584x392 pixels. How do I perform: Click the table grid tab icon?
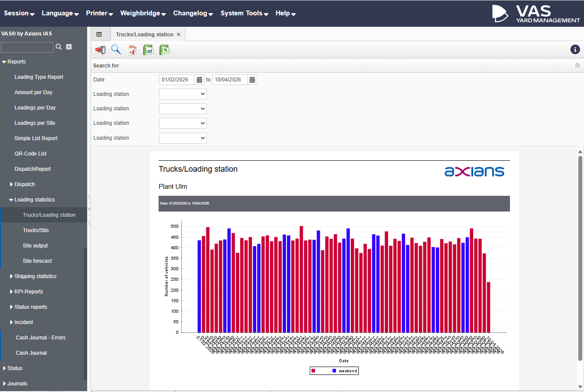pyautogui.click(x=99, y=35)
